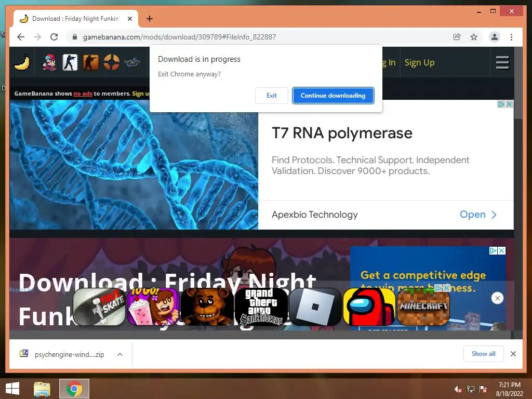Click the T7 RNA polymerase ad headline

pyautogui.click(x=342, y=133)
